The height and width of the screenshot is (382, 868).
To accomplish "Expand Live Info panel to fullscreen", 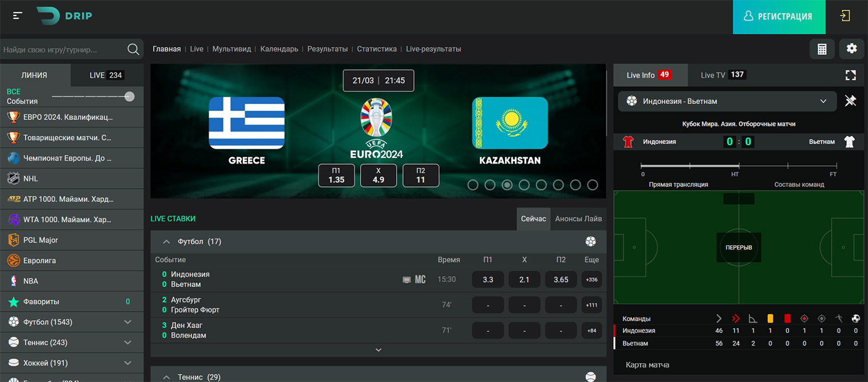I will click(x=850, y=75).
